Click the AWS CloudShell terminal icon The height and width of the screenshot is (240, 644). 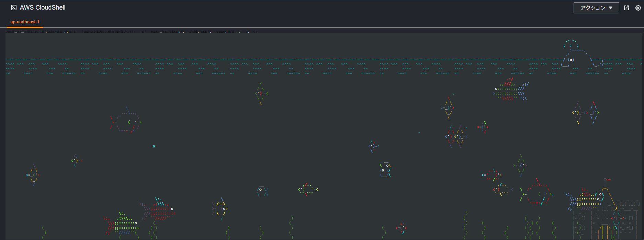pos(14,8)
